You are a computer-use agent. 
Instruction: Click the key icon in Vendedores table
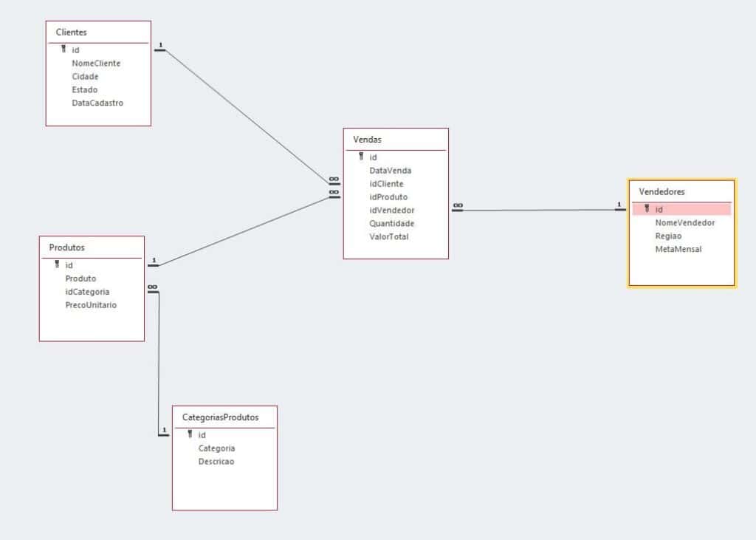[x=647, y=209]
